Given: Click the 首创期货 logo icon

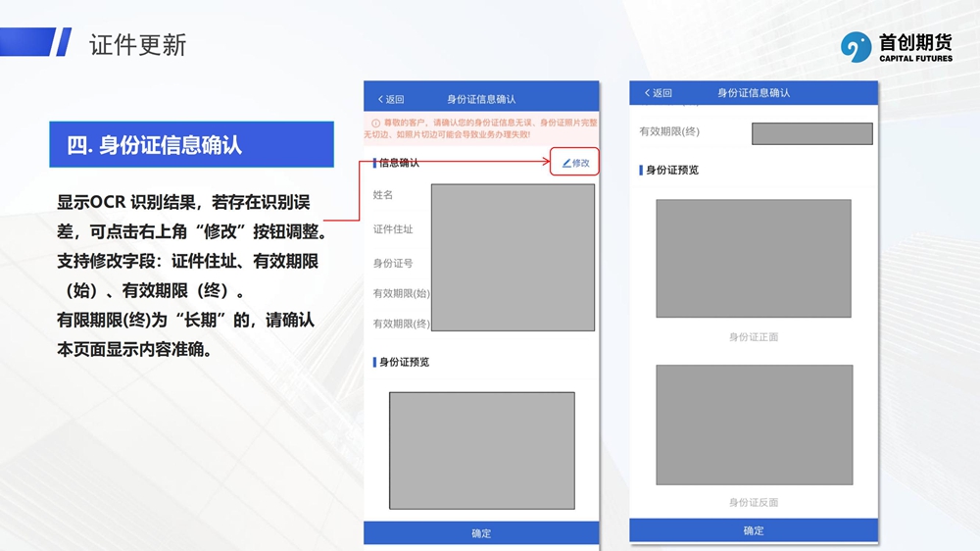Looking at the screenshot, I should coord(856,46).
